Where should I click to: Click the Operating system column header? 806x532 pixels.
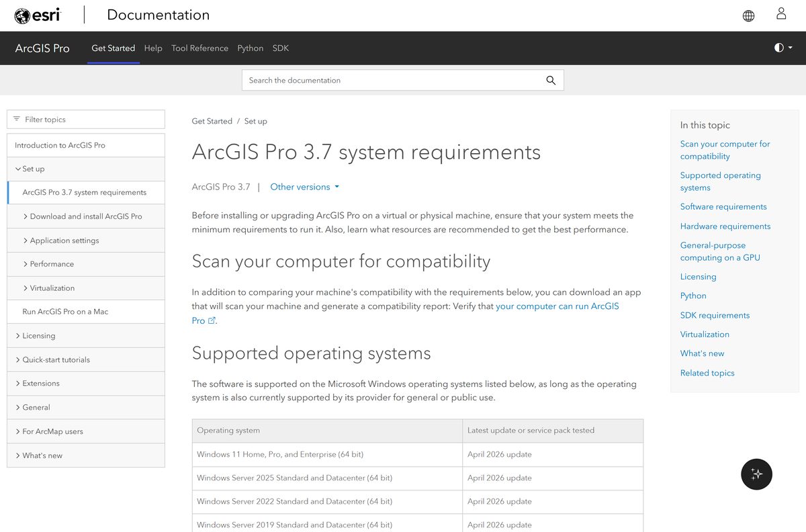[327, 431]
